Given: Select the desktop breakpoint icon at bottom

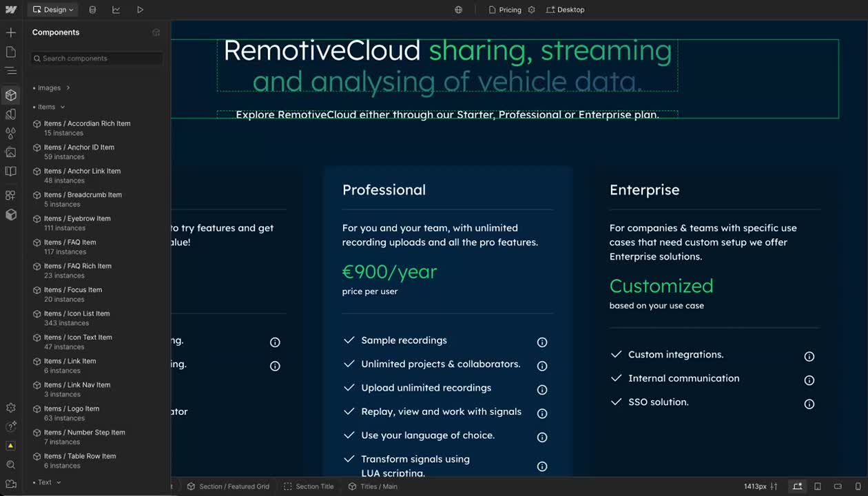Looking at the screenshot, I should point(797,486).
